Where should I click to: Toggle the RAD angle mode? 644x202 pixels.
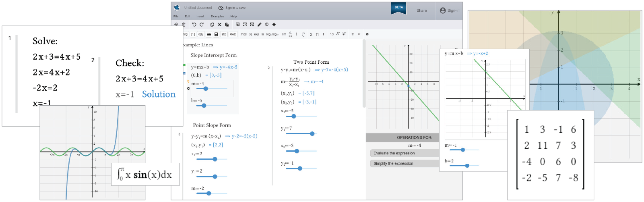coord(233,34)
